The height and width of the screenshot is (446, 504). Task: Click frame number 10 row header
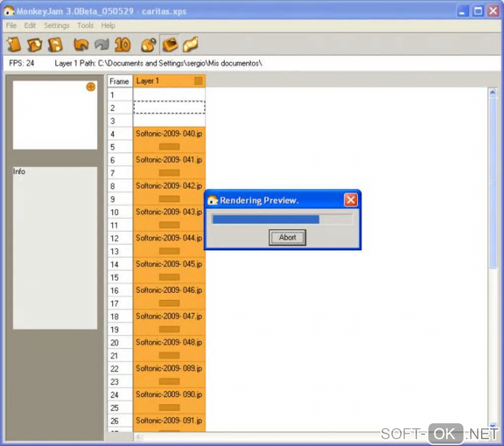click(120, 212)
